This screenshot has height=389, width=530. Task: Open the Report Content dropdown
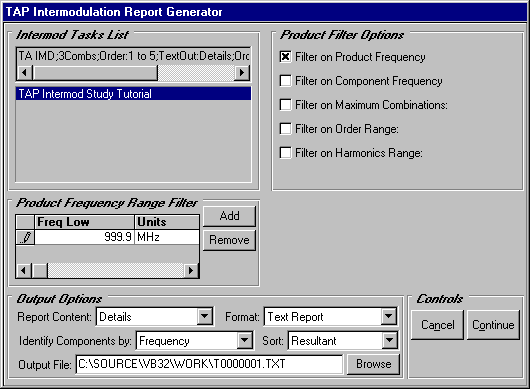[204, 317]
